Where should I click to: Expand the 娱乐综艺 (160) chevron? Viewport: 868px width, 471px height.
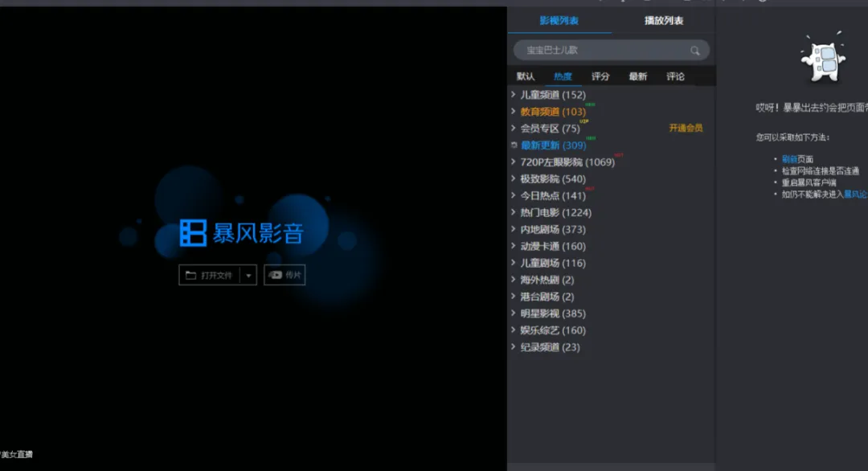tap(513, 330)
